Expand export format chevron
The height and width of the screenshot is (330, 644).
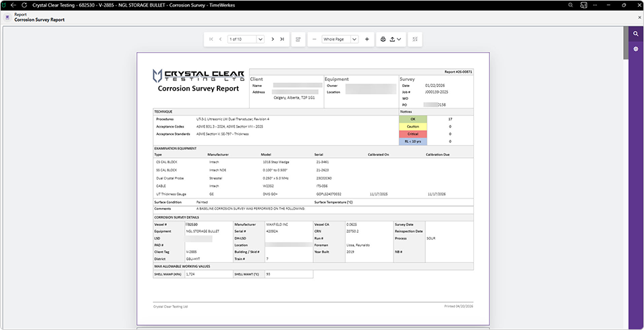click(x=399, y=39)
